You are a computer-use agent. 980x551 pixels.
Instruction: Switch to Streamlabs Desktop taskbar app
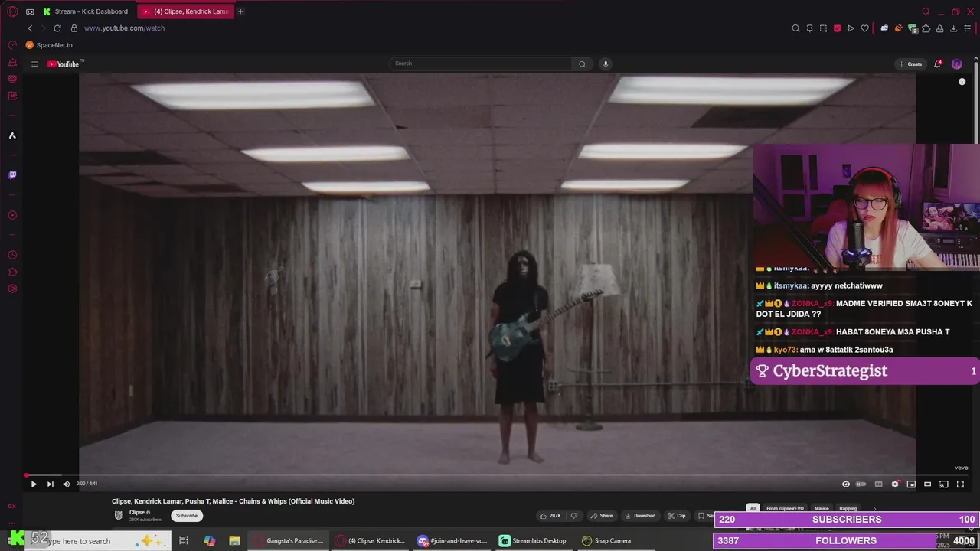(533, 541)
